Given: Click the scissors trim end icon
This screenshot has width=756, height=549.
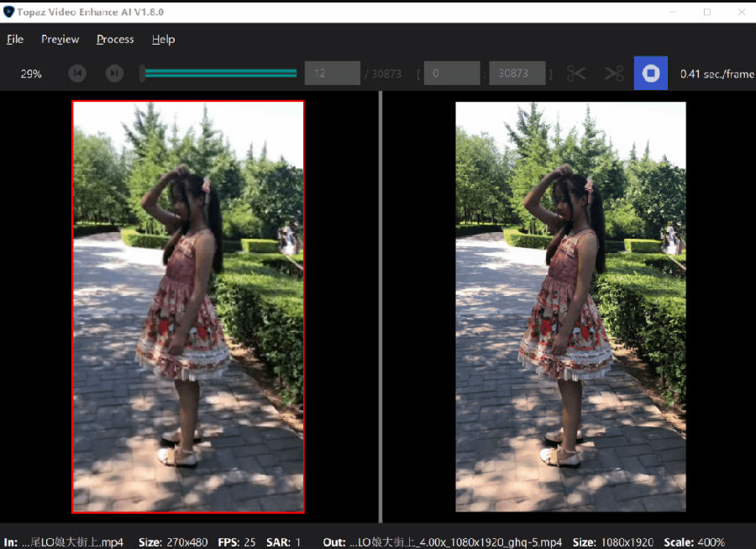Looking at the screenshot, I should click(614, 73).
